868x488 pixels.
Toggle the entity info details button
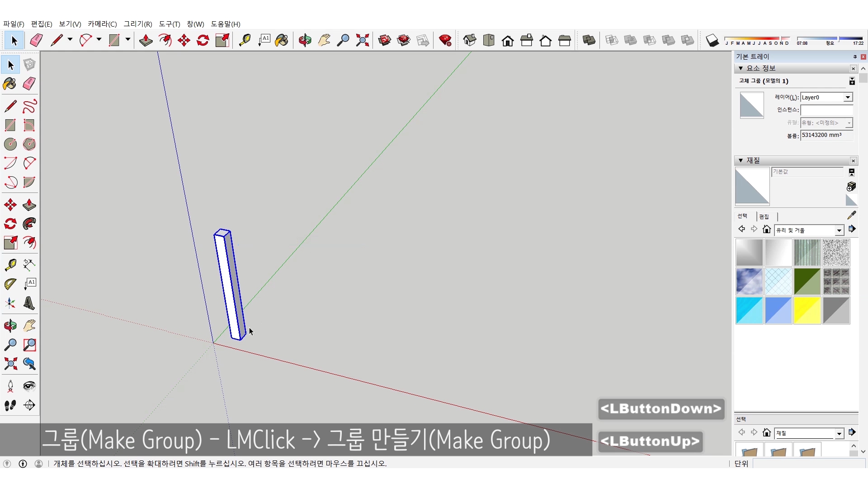(x=852, y=81)
